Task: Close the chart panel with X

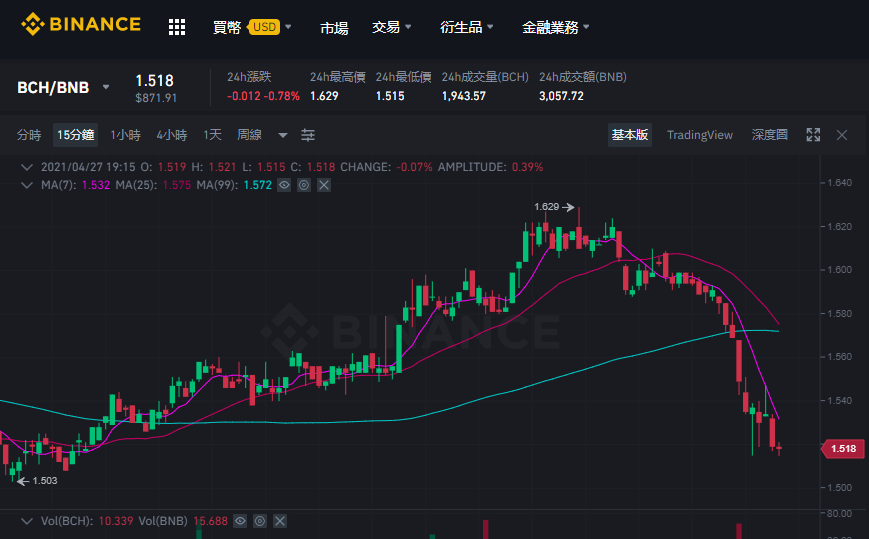Action: 842,135
